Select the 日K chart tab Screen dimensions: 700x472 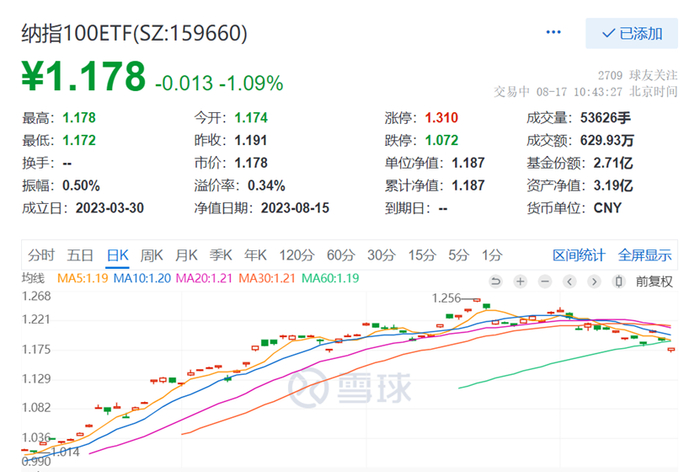[x=118, y=255]
